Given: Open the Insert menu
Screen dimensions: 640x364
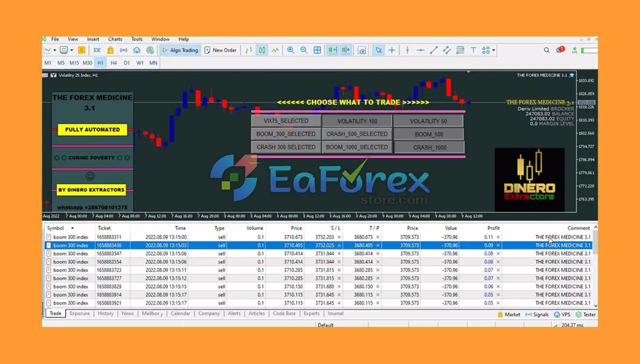Looking at the screenshot, I should point(93,39).
